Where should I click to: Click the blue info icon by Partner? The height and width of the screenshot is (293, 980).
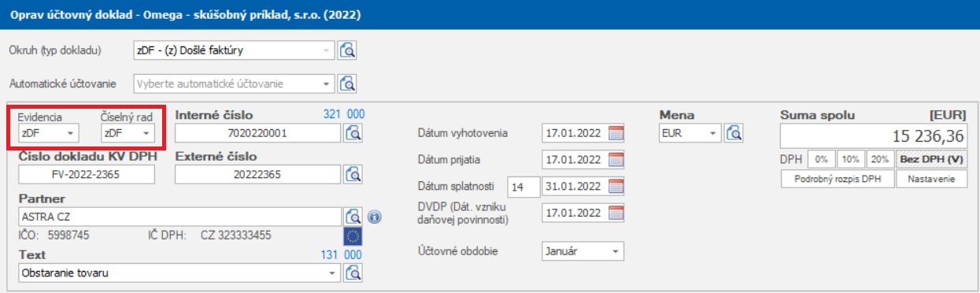[x=374, y=217]
